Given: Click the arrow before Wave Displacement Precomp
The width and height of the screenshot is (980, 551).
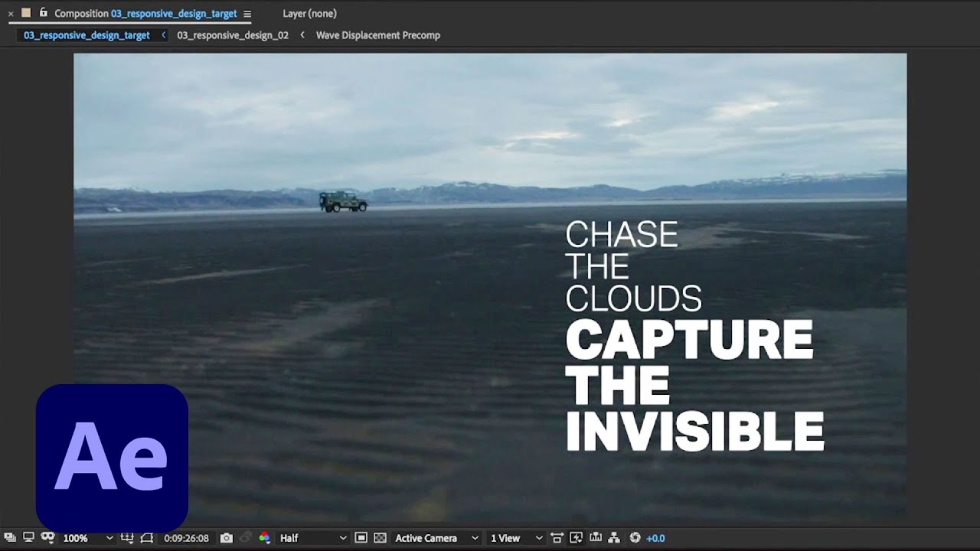Looking at the screenshot, I should (x=302, y=35).
